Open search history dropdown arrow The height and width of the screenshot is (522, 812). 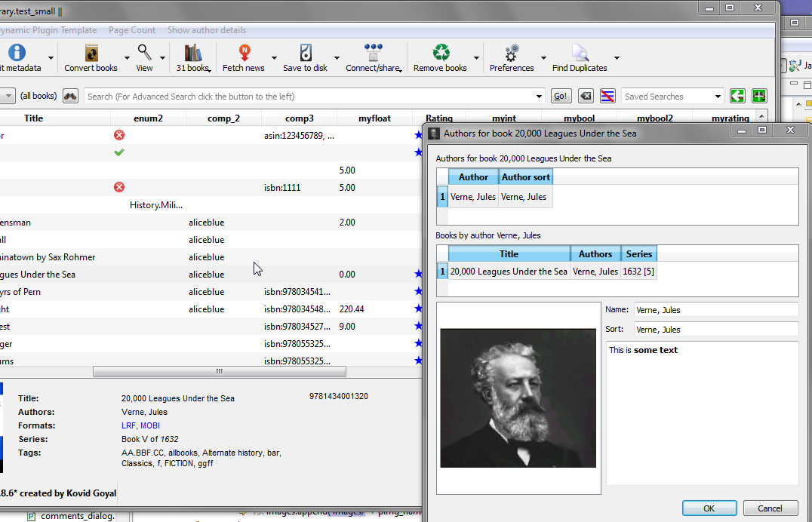point(539,97)
